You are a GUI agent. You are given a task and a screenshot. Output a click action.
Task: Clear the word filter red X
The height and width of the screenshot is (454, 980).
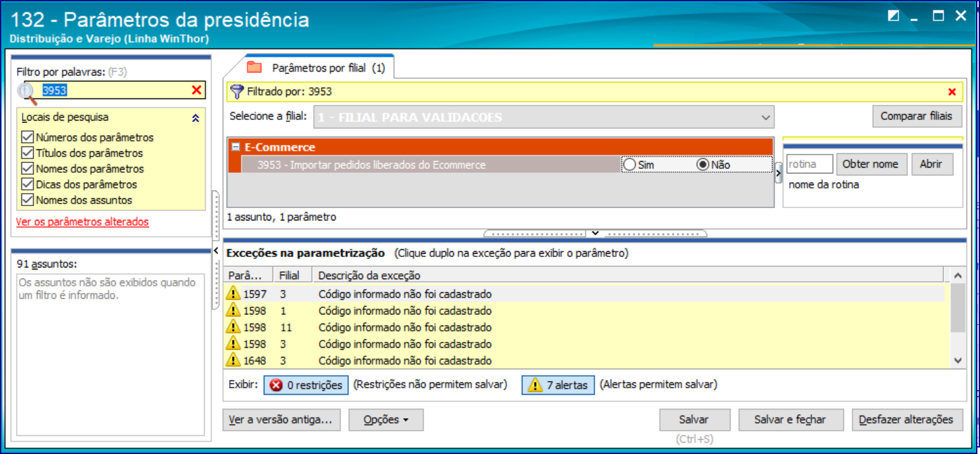pyautogui.click(x=196, y=90)
